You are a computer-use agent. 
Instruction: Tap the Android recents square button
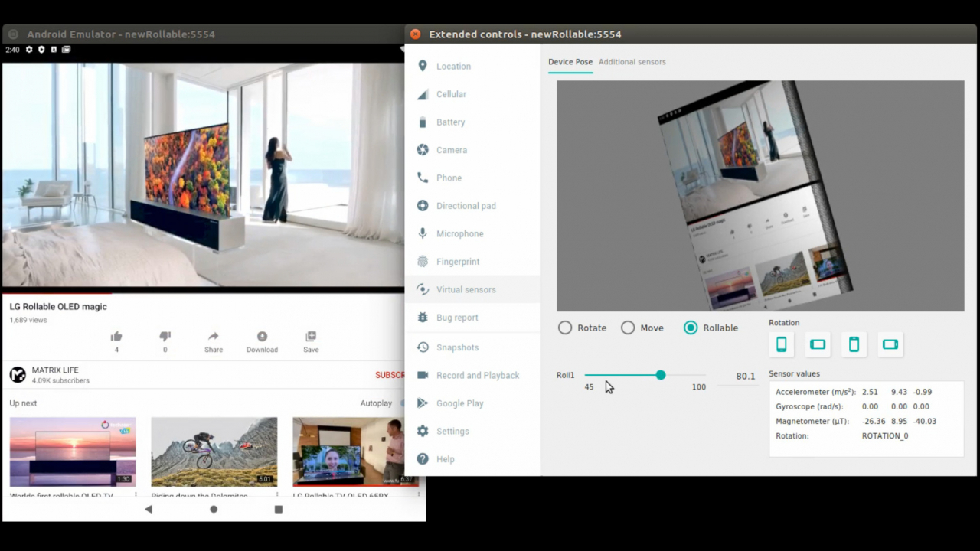pyautogui.click(x=279, y=509)
